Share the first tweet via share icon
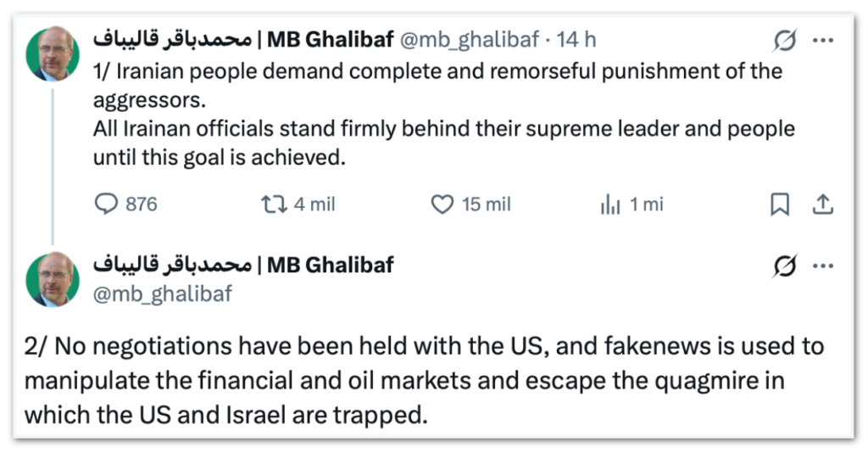This screenshot has height=453, width=868. click(x=821, y=204)
